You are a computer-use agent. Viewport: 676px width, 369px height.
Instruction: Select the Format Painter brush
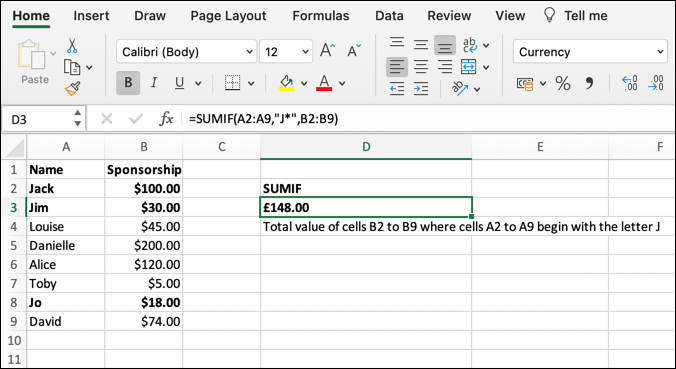72,88
